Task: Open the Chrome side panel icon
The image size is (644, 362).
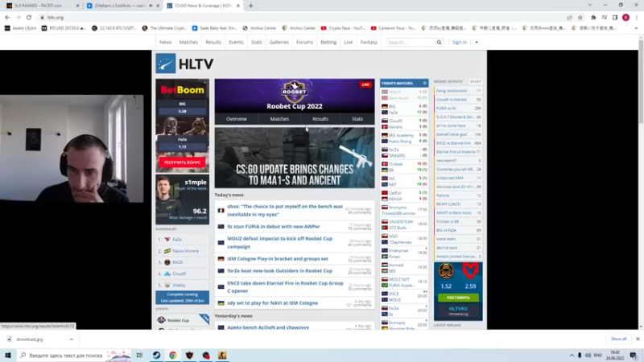Action: [615, 18]
